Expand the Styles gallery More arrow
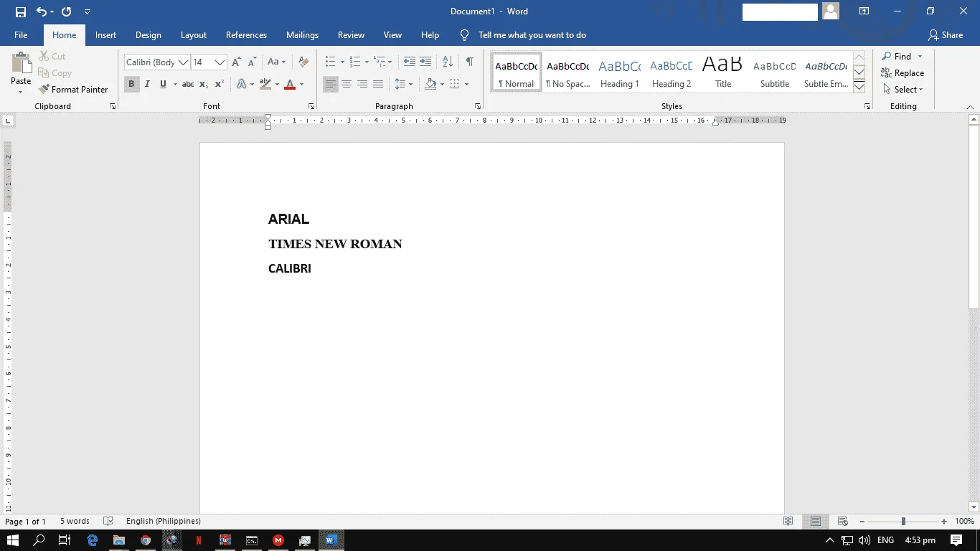The image size is (980, 551). pos(859,87)
